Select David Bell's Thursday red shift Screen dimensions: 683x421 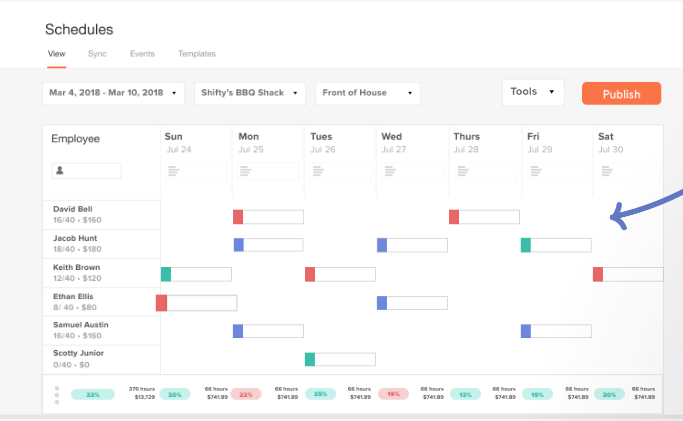pos(484,217)
